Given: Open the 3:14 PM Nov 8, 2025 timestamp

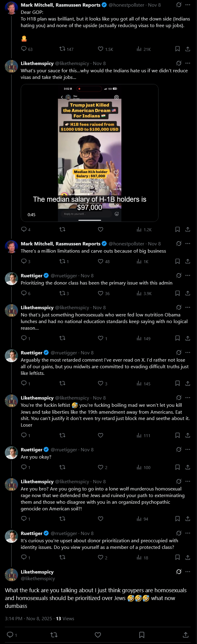Looking at the screenshot, I should coord(29,618).
